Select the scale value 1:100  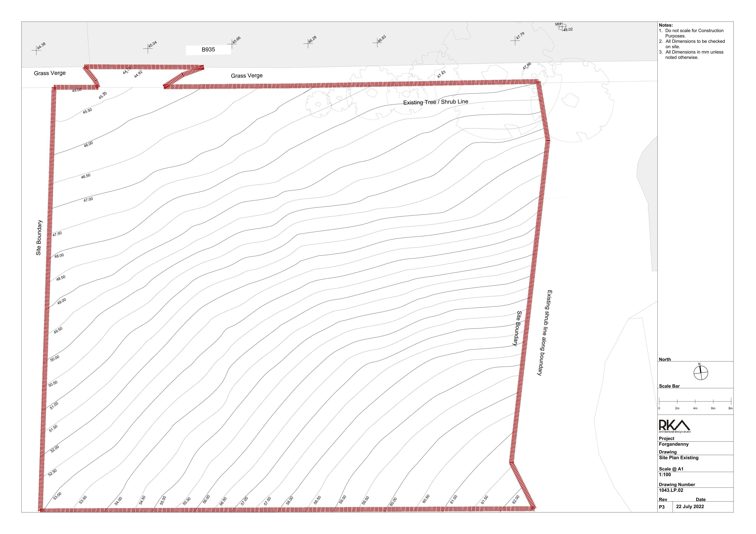[x=665, y=474]
